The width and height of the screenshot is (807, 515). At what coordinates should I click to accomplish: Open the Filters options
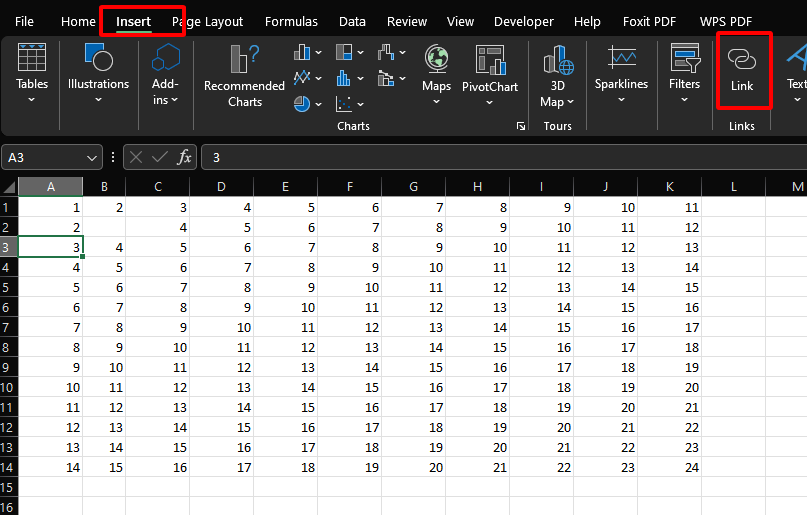point(684,73)
